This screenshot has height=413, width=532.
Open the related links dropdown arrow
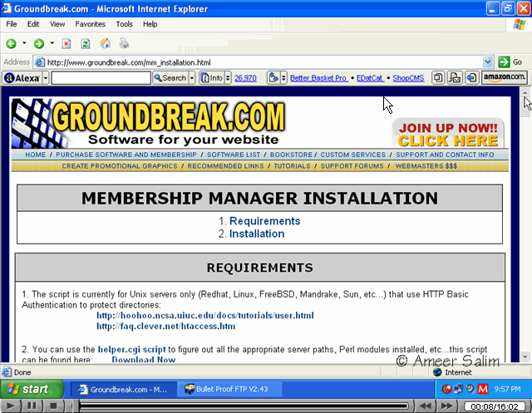point(283,78)
